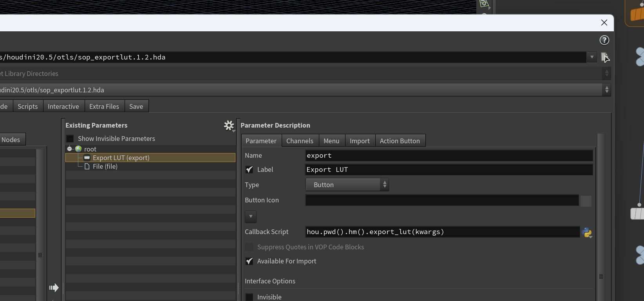Open the help question mark icon
This screenshot has width=644, height=301.
tap(604, 40)
